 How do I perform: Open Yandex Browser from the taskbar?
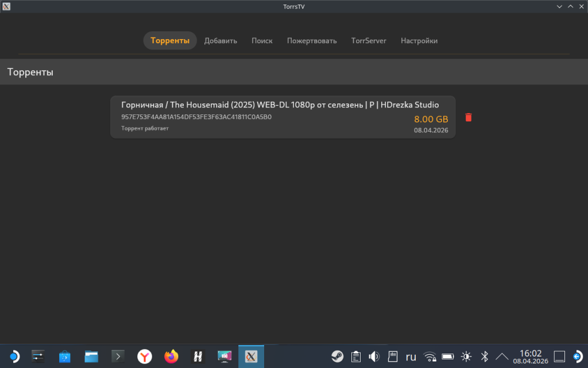click(x=145, y=356)
